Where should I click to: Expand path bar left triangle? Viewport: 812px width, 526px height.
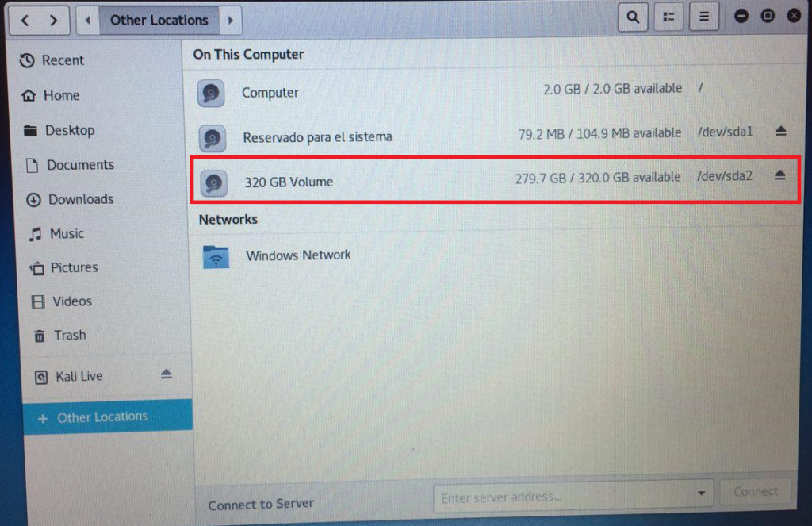point(87,20)
